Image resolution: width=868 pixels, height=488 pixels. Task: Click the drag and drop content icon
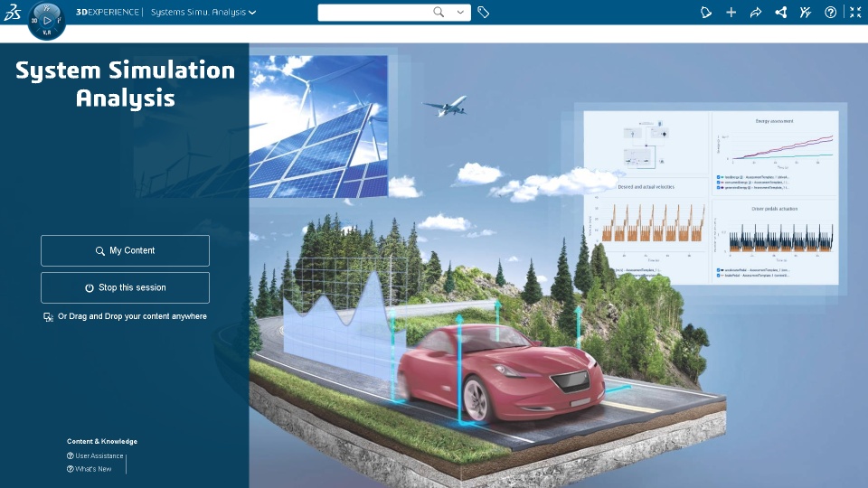(x=48, y=317)
